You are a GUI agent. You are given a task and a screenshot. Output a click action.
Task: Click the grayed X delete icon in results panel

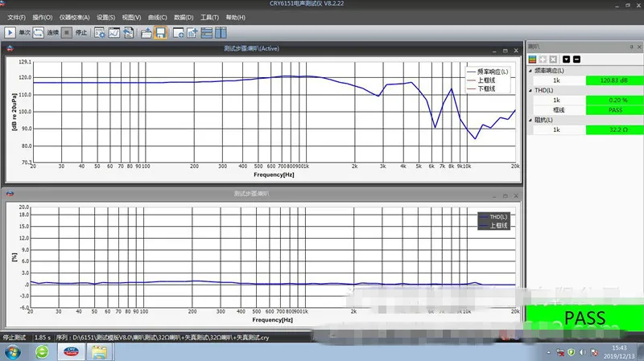[x=553, y=59]
